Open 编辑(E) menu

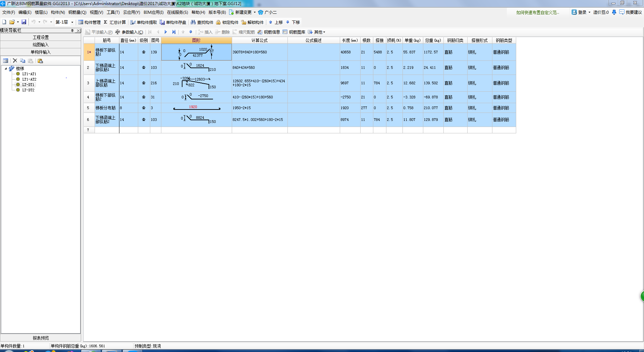tap(25, 12)
